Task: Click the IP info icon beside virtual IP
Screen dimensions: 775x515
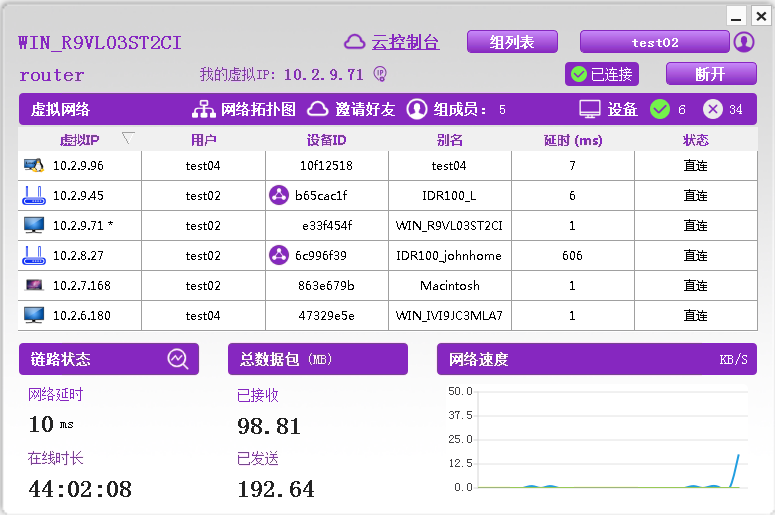Action: [380, 74]
